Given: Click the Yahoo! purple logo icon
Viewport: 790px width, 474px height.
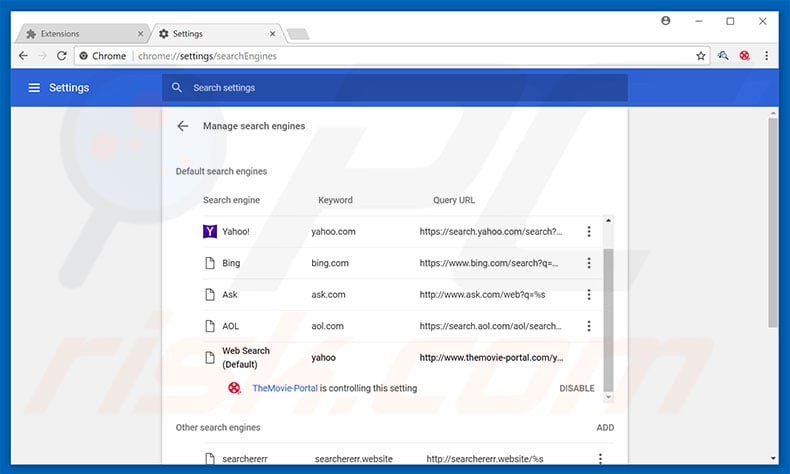Looking at the screenshot, I should tap(210, 232).
